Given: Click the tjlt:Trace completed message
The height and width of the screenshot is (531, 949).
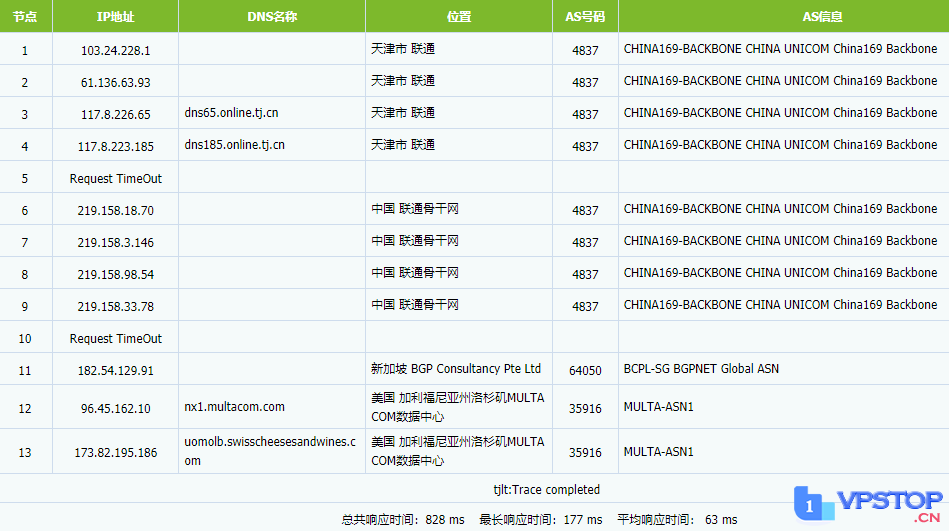Looking at the screenshot, I should [x=547, y=490].
